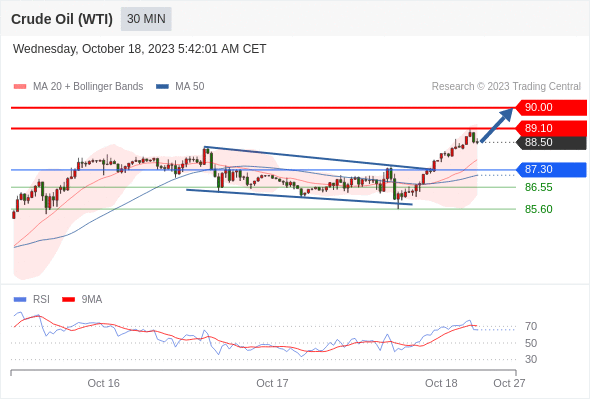The image size is (590, 400).
Task: Toggle the 9MA legend entry
Action: (x=82, y=300)
